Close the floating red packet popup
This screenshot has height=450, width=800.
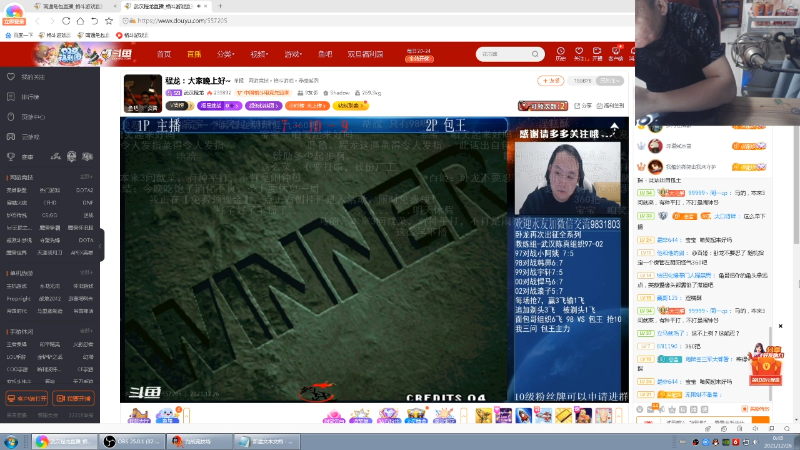coord(780,326)
